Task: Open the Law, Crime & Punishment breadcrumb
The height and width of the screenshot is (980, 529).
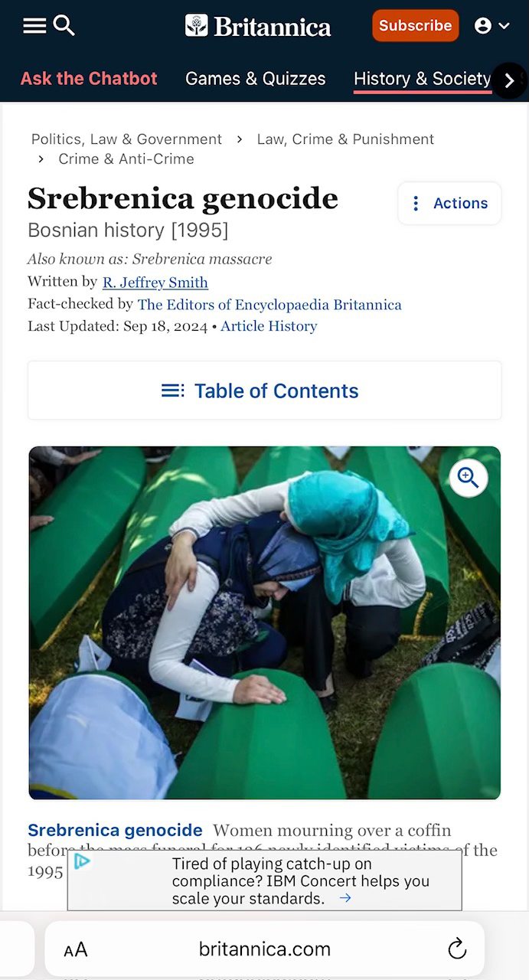Action: pyautogui.click(x=345, y=139)
